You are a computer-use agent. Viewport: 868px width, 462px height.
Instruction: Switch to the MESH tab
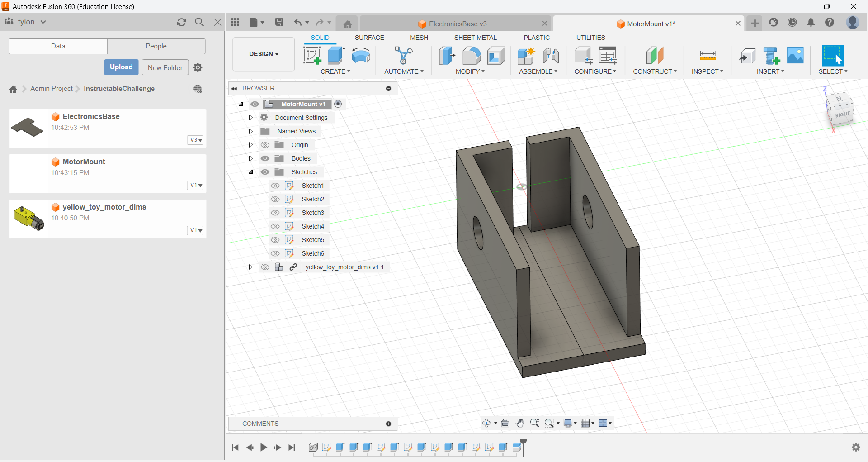coord(419,38)
